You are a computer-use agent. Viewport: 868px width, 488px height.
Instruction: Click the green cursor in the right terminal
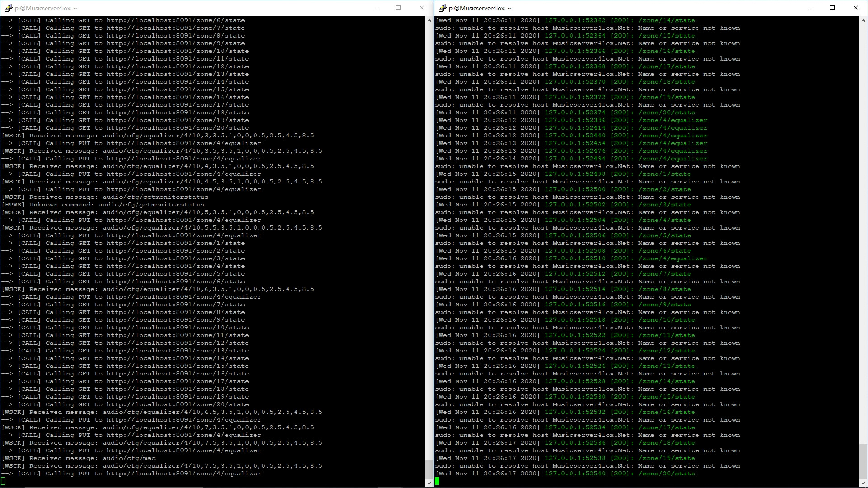(437, 481)
